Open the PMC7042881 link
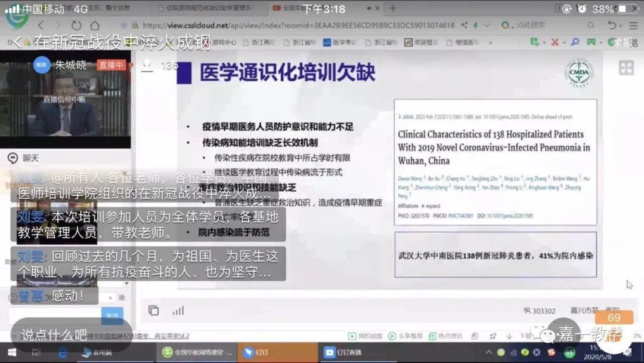 pos(461,216)
